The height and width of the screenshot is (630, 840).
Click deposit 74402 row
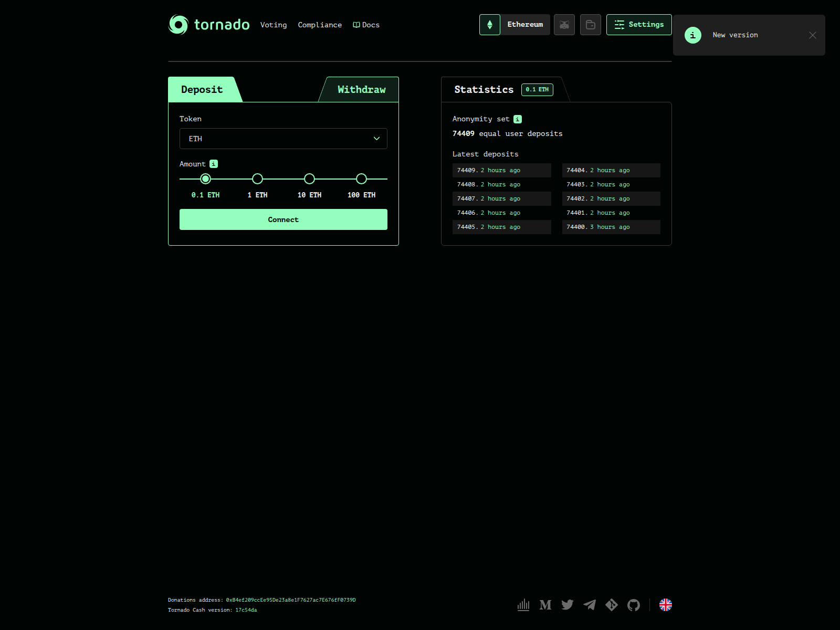click(x=611, y=198)
